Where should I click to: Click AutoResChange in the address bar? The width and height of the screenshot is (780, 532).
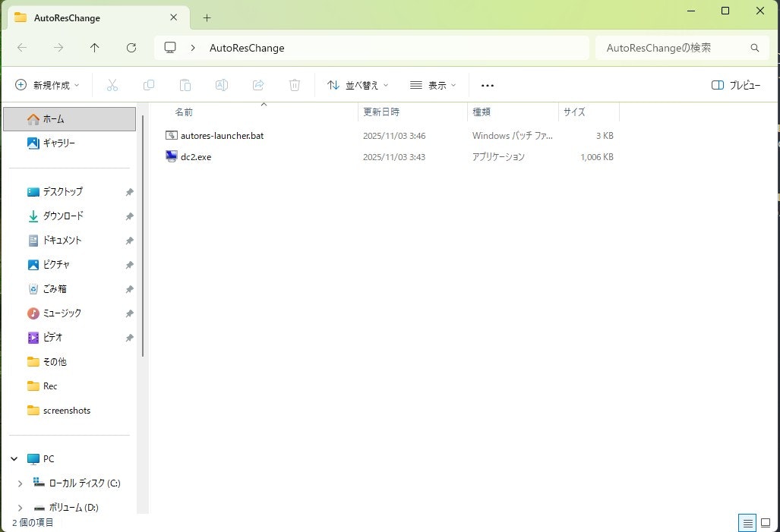pos(247,48)
